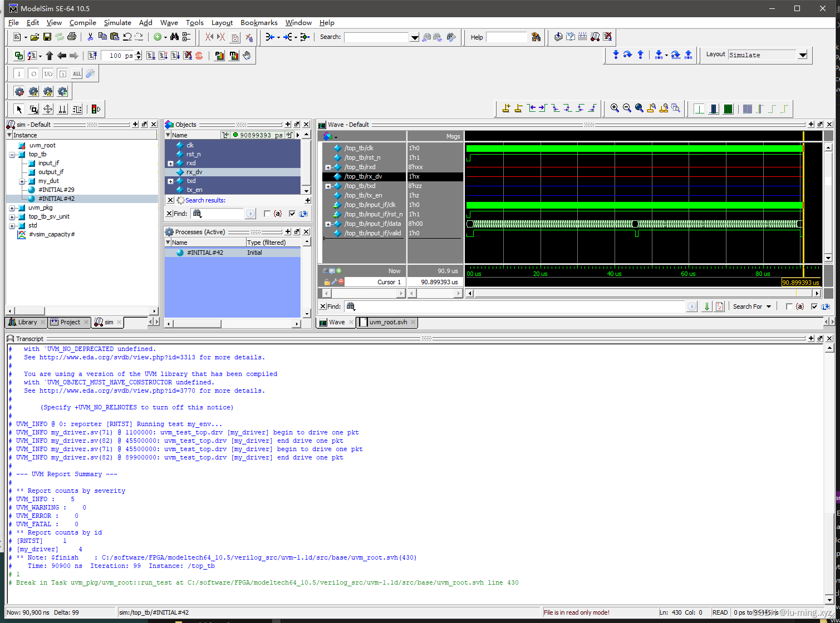The width and height of the screenshot is (840, 623).
Task: Click the red Stop simulation icon
Action: 199,56
